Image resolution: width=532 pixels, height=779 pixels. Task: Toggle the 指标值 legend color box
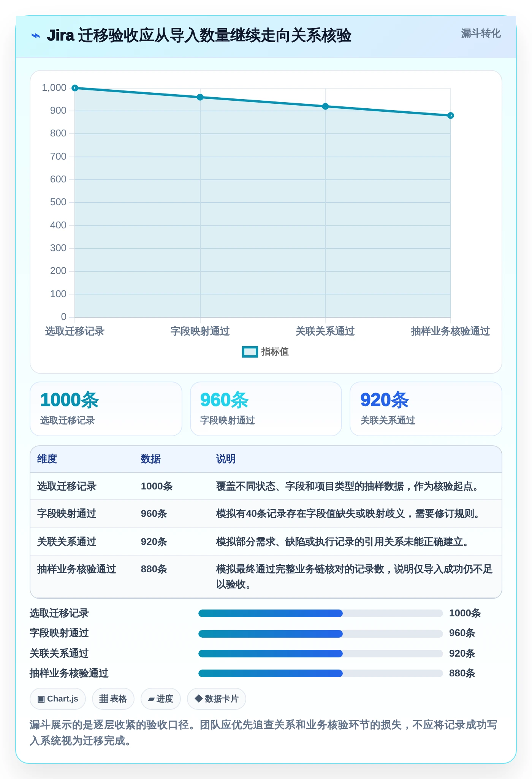250,352
